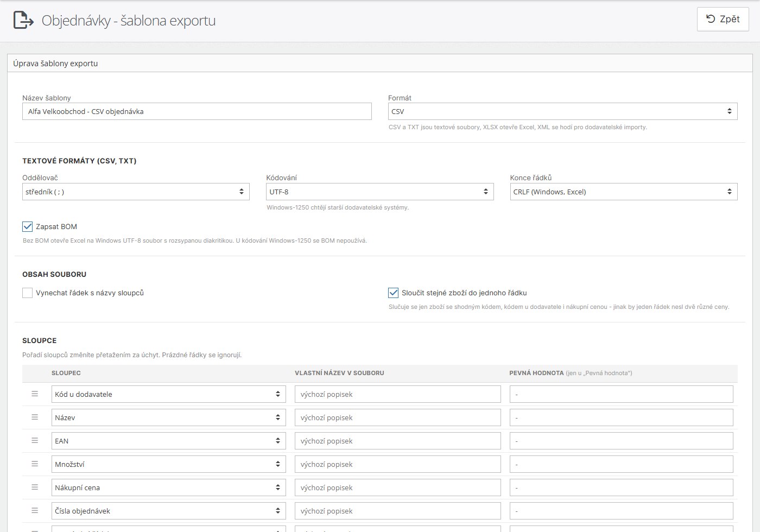Click fixed value field in EAN row
The width and height of the screenshot is (760, 532).
point(622,441)
